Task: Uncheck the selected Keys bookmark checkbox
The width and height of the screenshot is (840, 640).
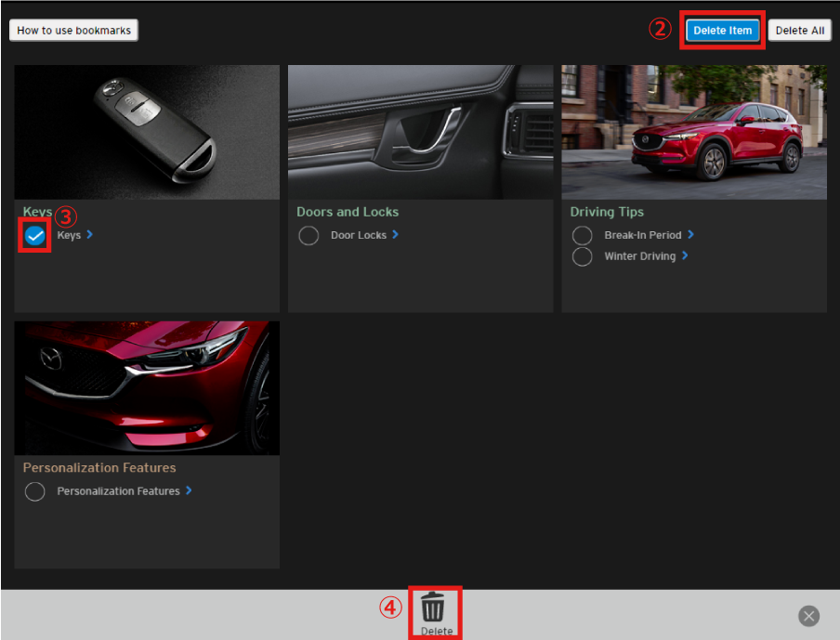Action: [35, 236]
